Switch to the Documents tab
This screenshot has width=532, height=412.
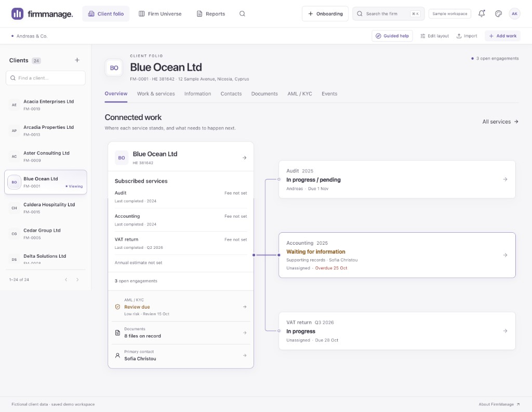(x=264, y=94)
